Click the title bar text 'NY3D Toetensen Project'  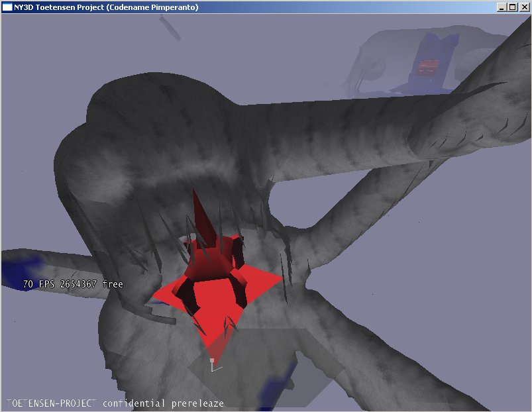point(59,7)
